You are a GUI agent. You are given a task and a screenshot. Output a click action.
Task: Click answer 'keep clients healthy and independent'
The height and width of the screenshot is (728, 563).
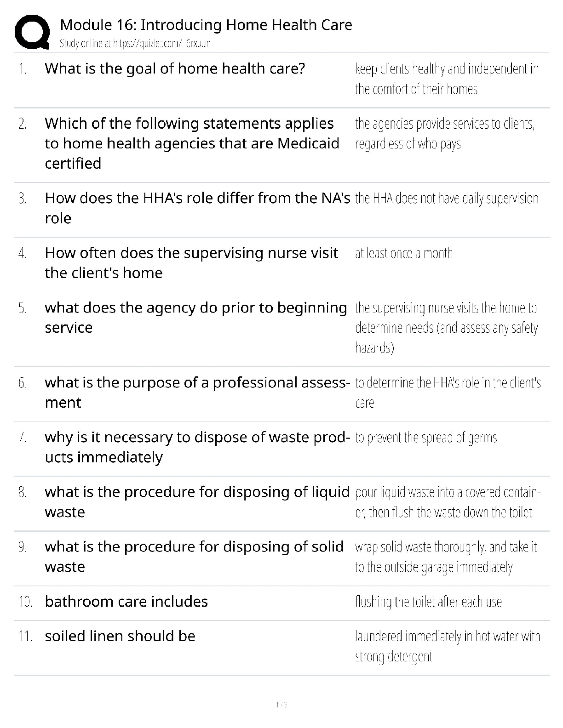pos(446,79)
